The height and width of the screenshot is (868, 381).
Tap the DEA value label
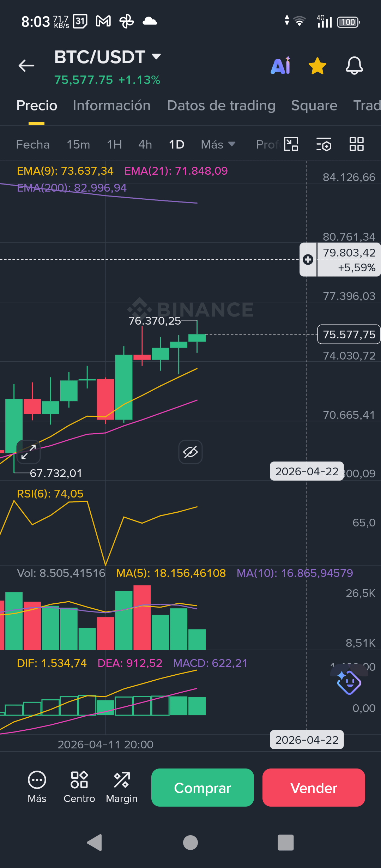[x=130, y=663]
